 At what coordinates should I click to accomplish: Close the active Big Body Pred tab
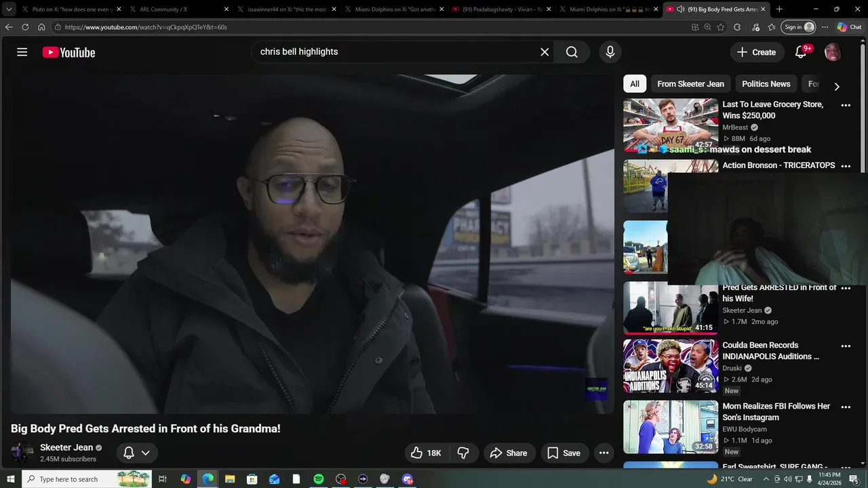point(763,9)
